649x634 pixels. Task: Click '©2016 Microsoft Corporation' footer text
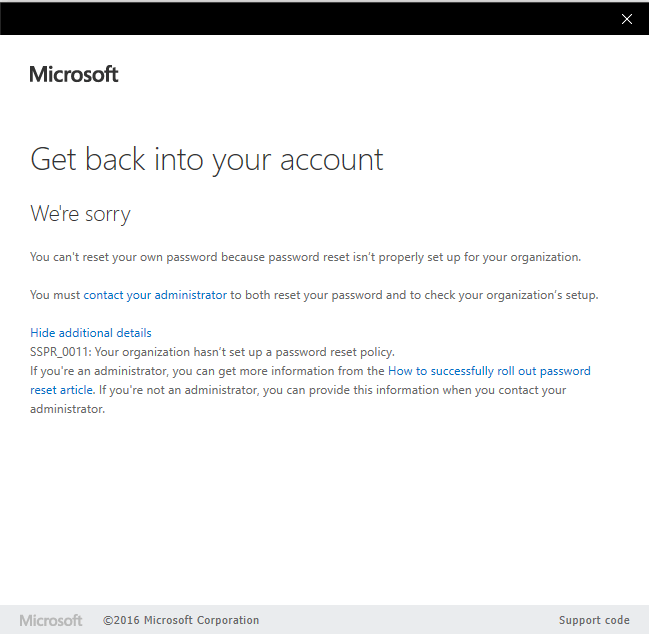tap(181, 620)
